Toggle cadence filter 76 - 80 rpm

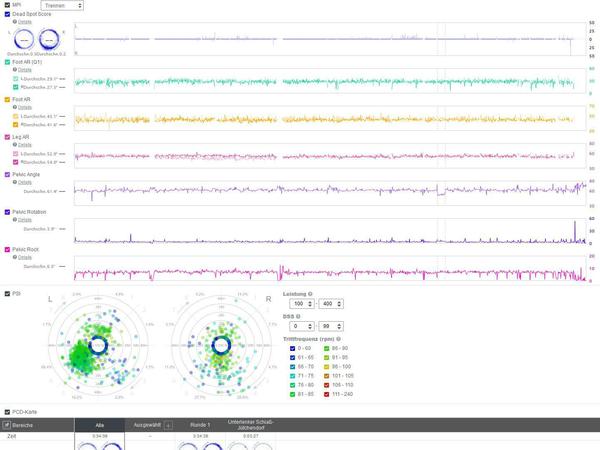(293, 385)
